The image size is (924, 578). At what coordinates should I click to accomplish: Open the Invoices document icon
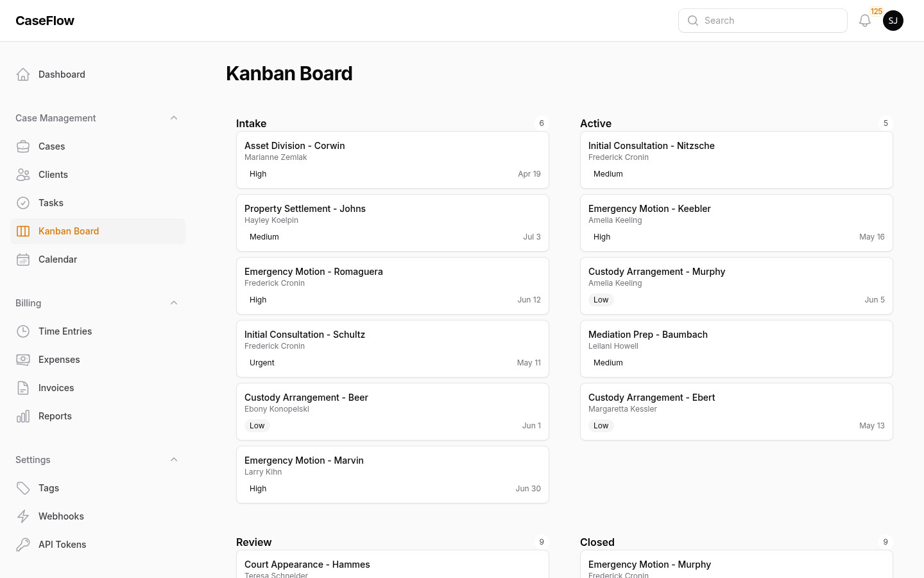click(x=23, y=388)
